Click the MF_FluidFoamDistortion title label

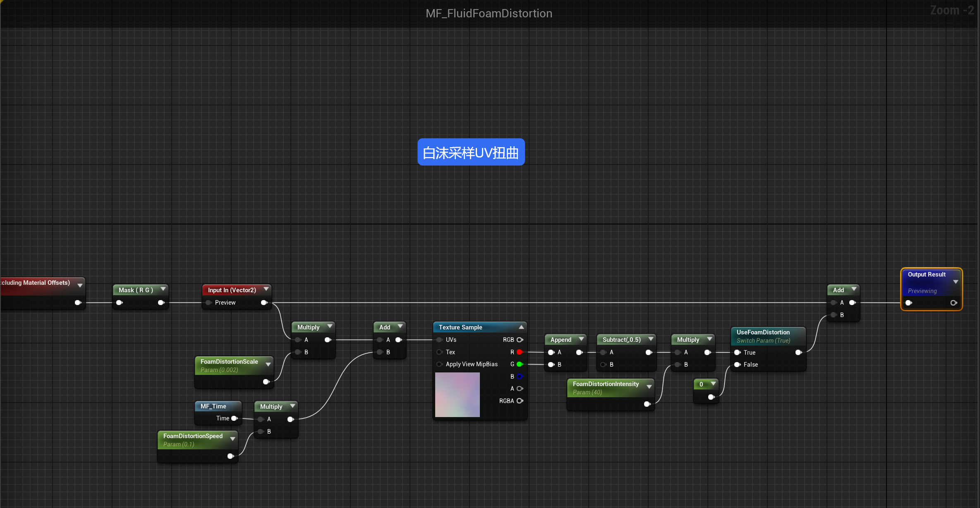click(489, 14)
